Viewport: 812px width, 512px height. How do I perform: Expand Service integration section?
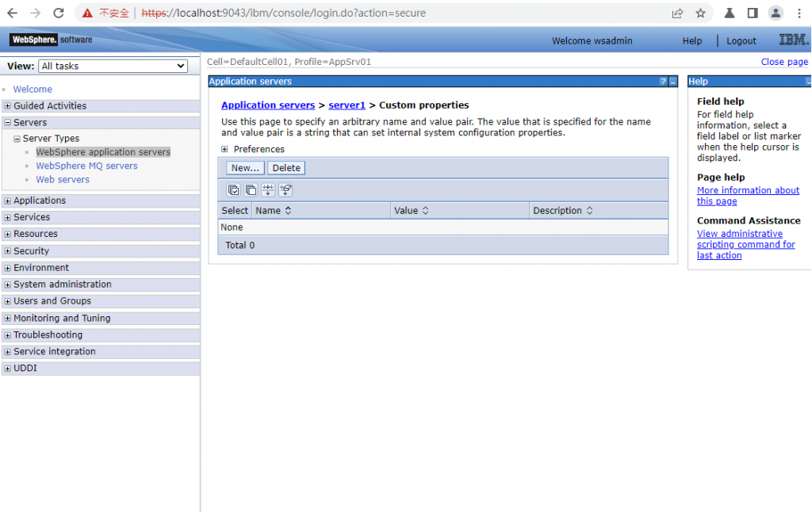point(7,352)
